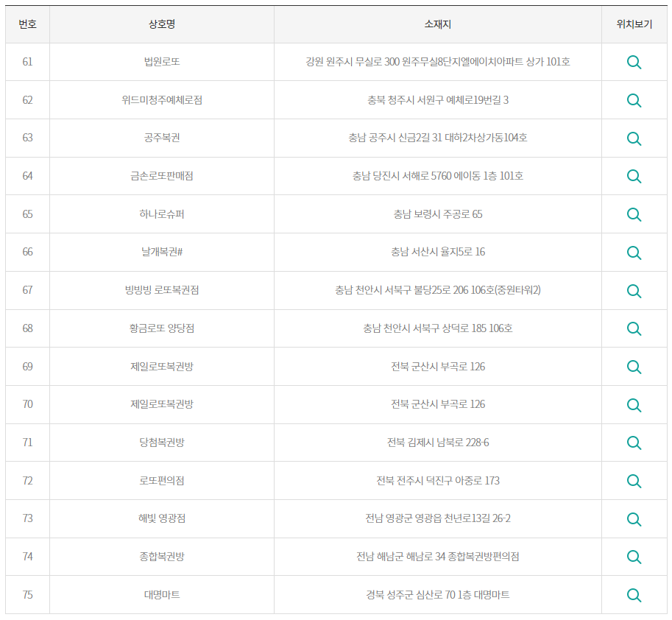The image size is (672, 620).
Task: Open location view for 대명마트
Action: [x=634, y=595]
